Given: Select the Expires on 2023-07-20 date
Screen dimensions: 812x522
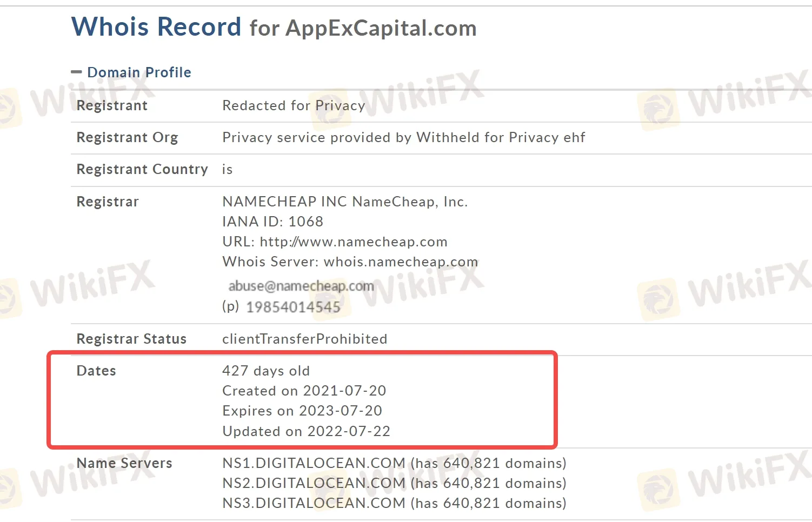Looking at the screenshot, I should pos(302,411).
